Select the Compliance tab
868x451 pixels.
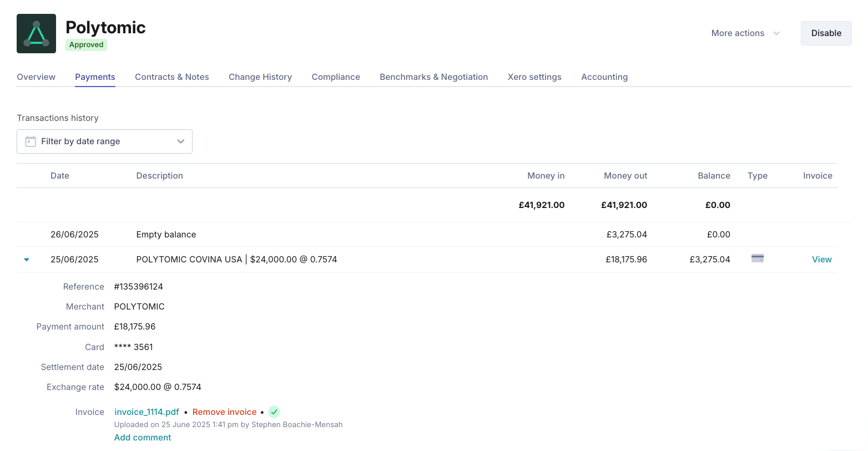pos(335,77)
